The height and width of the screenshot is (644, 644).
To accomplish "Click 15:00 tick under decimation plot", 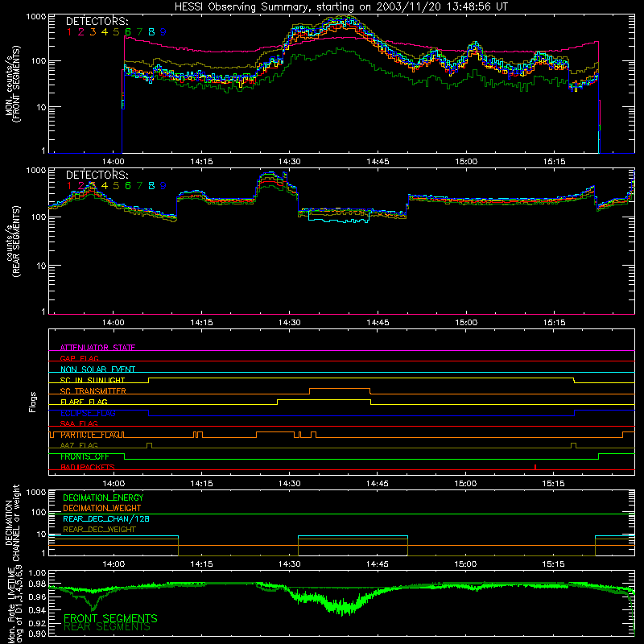I will coord(465,564).
